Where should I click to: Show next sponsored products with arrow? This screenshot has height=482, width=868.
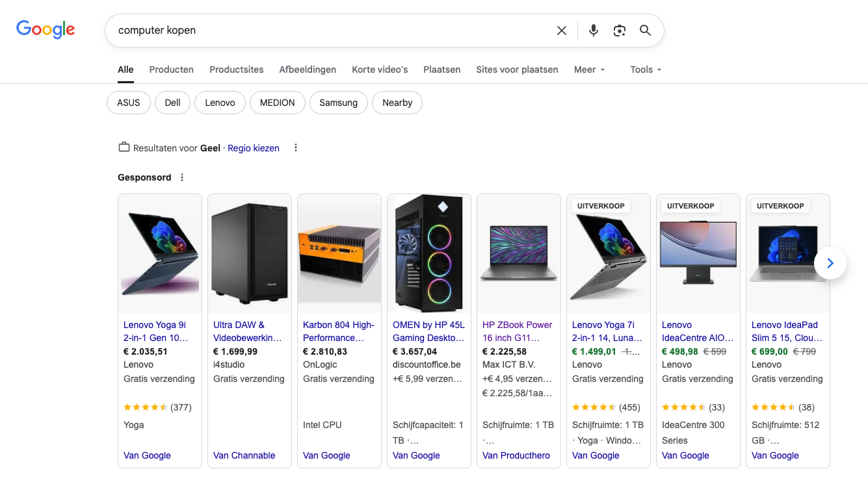[830, 263]
